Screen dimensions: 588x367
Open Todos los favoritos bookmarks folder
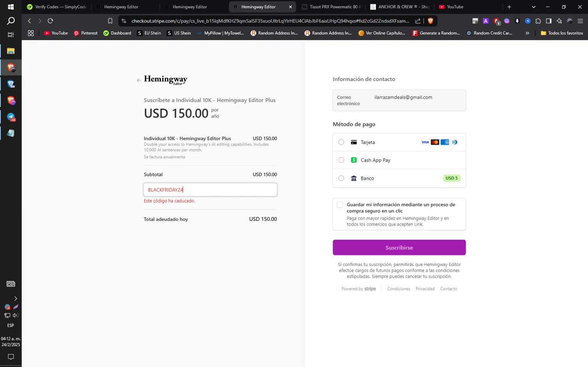pyautogui.click(x=562, y=33)
